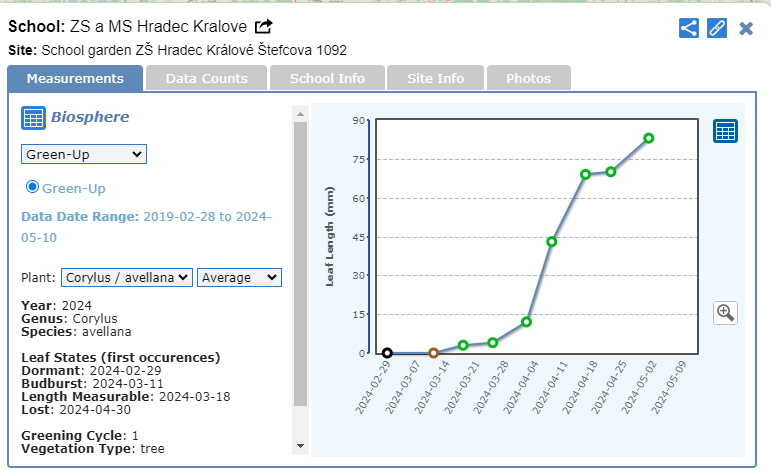Click the brown budburst data point
The height and width of the screenshot is (471, 771).
point(433,353)
